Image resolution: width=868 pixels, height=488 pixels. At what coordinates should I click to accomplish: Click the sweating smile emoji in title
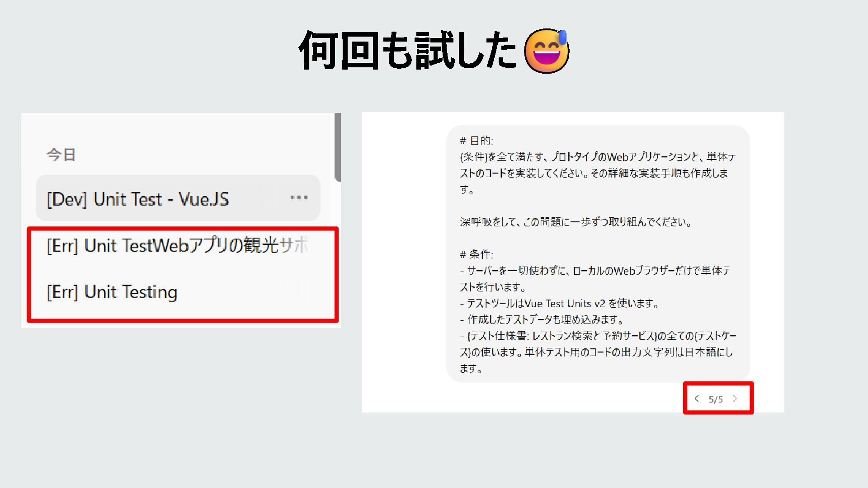(x=547, y=51)
